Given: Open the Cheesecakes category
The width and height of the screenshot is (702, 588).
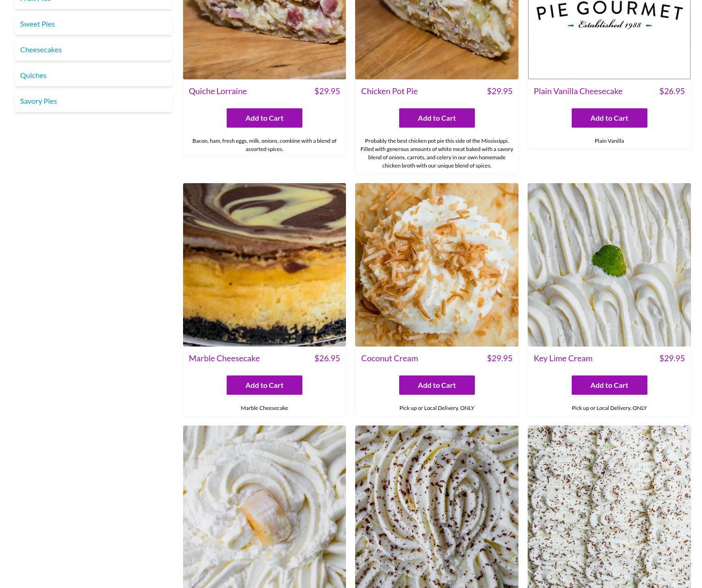Looking at the screenshot, I should click(x=41, y=50).
